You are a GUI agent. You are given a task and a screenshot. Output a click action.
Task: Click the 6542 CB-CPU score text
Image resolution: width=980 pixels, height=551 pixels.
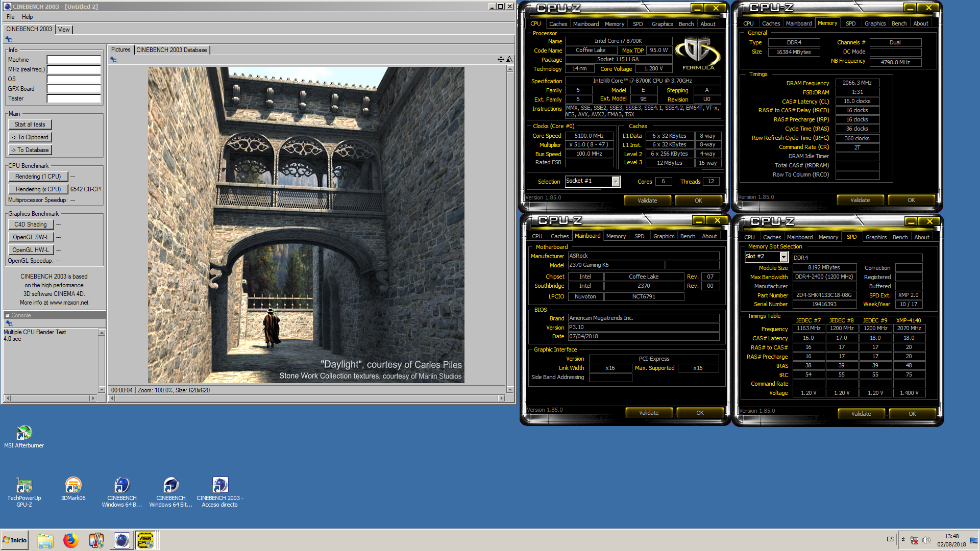click(85, 189)
